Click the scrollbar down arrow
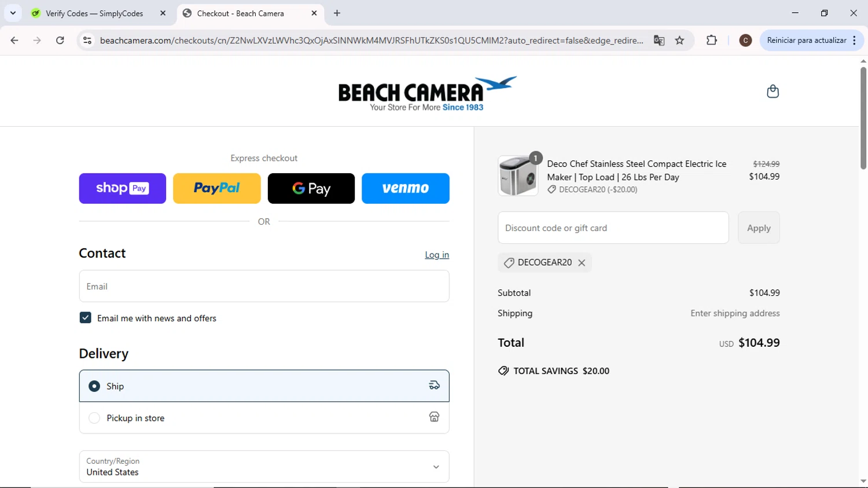The width and height of the screenshot is (868, 488). click(x=863, y=481)
